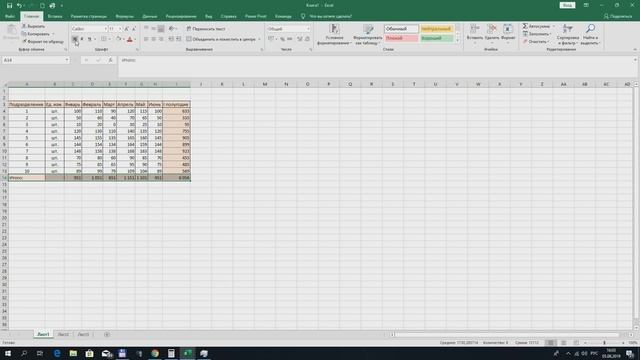Open the File (Файл) tab

[x=10, y=16]
